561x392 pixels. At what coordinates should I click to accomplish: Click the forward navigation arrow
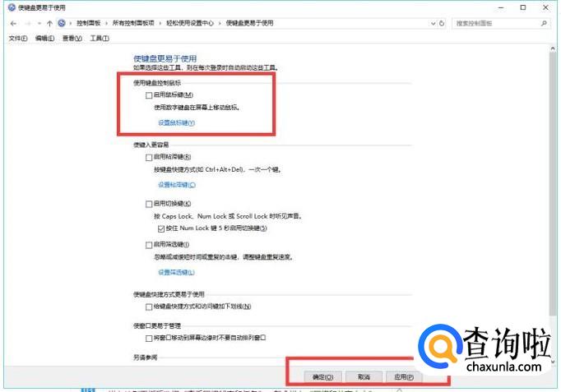[28, 24]
